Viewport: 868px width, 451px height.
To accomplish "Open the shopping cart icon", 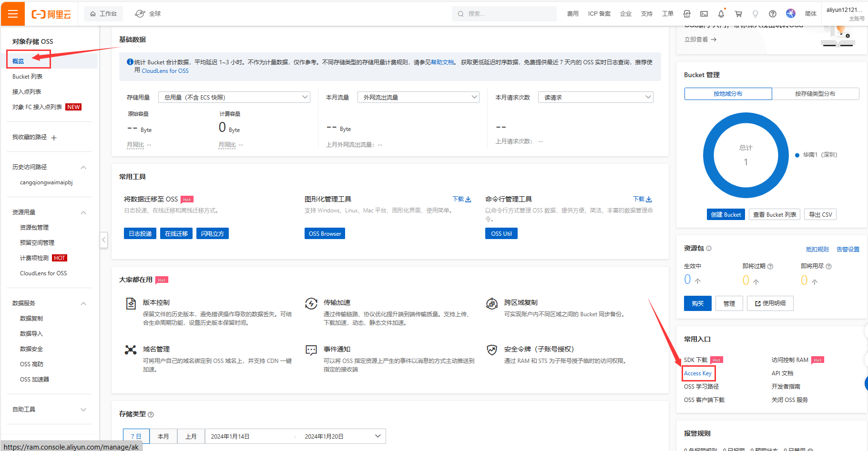I will click(x=738, y=14).
